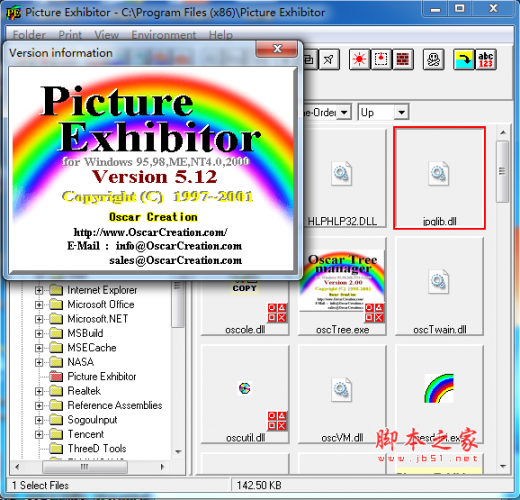Click the '142.50 KB' status bar value
The image size is (520, 500).
pyautogui.click(x=259, y=485)
